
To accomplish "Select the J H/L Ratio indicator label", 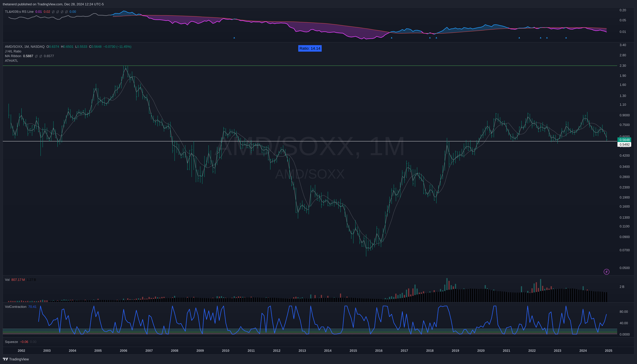I will point(13,51).
